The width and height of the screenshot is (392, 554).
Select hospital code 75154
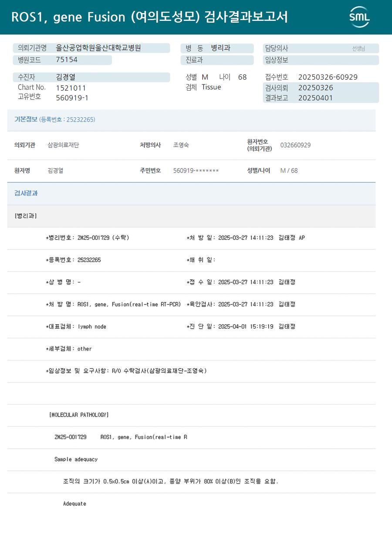(x=67, y=60)
